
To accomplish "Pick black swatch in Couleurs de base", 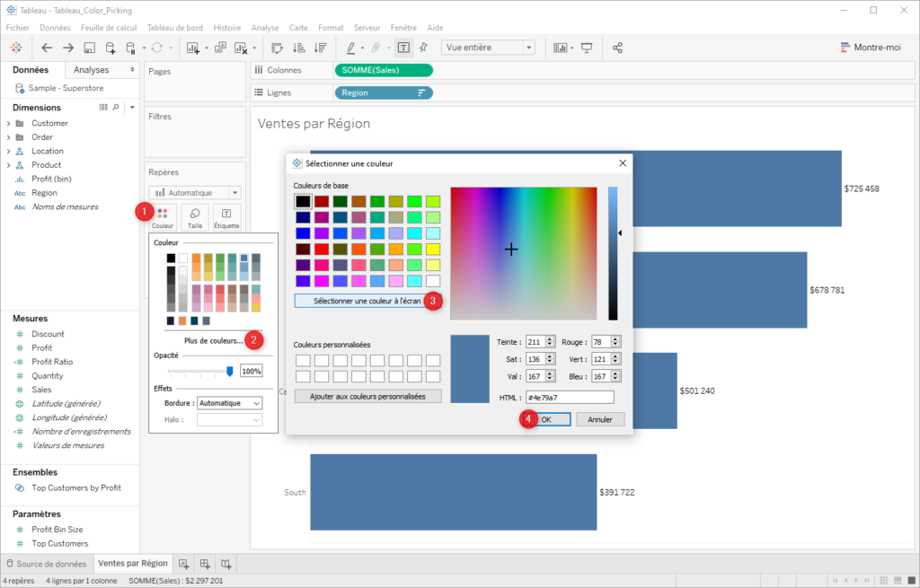I will click(x=303, y=201).
